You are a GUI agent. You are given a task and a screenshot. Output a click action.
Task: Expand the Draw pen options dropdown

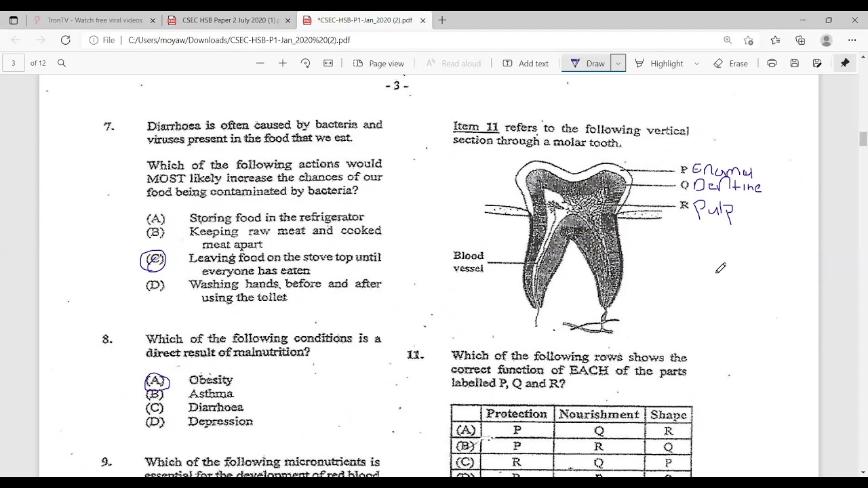[618, 63]
